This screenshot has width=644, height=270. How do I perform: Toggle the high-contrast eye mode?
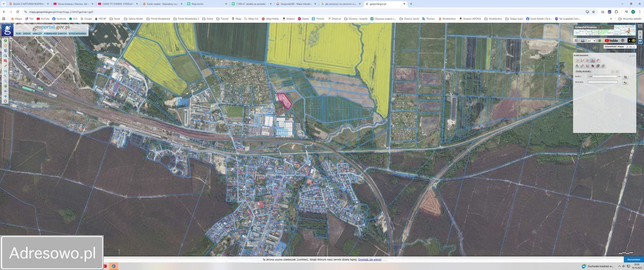tap(633, 41)
